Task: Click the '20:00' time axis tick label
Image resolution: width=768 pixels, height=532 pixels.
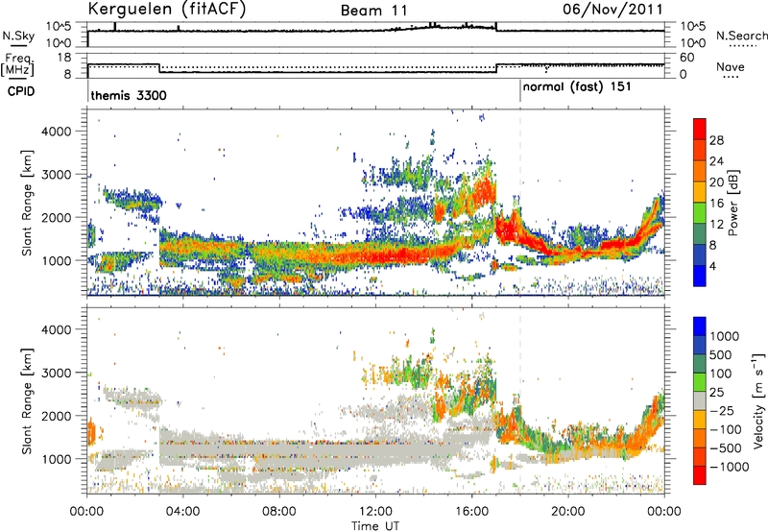Action: [x=567, y=512]
